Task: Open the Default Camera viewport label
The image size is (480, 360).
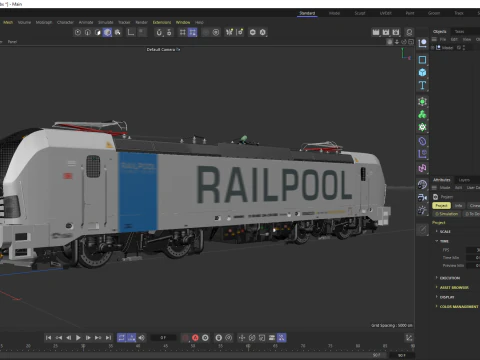Action: click(163, 49)
